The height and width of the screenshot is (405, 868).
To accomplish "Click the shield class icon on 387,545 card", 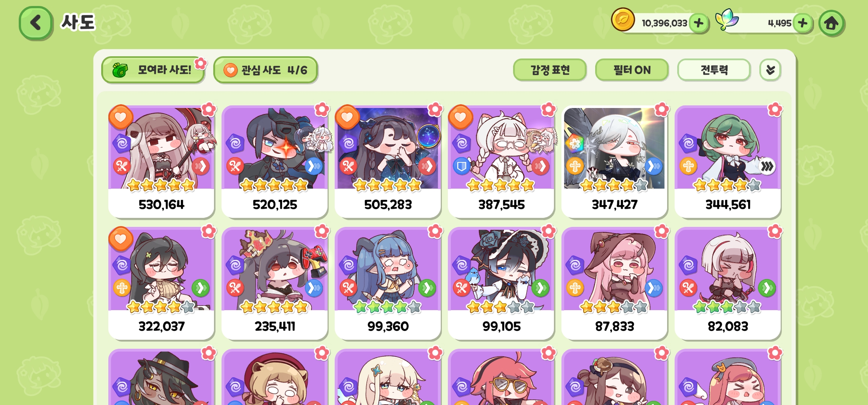I will point(461,166).
